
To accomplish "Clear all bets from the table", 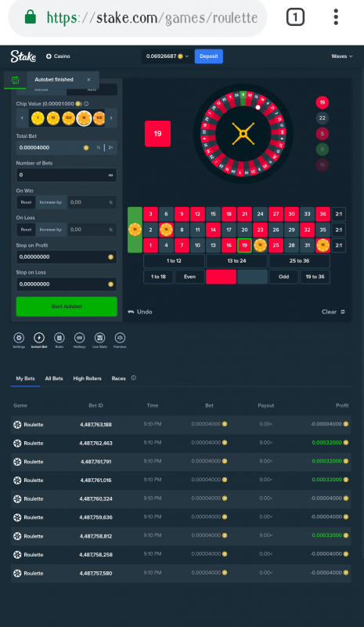I will [x=333, y=312].
